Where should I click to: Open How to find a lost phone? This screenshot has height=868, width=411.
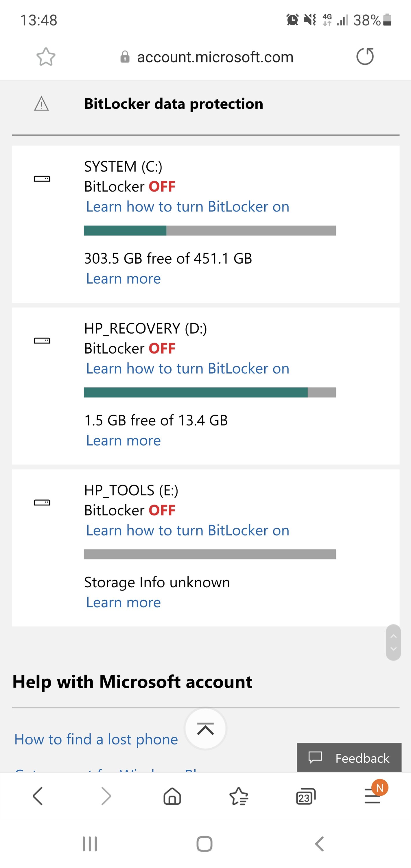96,739
